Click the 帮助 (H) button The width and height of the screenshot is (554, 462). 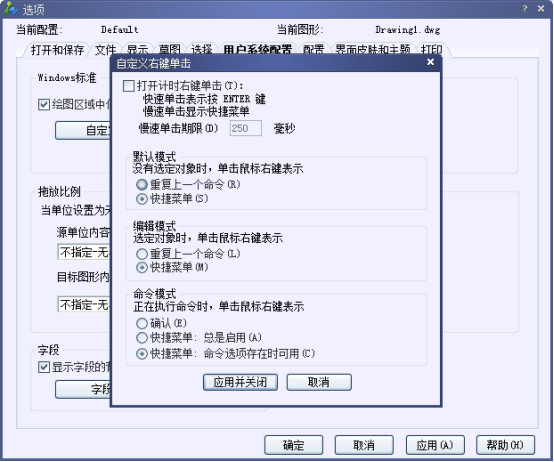(x=505, y=445)
